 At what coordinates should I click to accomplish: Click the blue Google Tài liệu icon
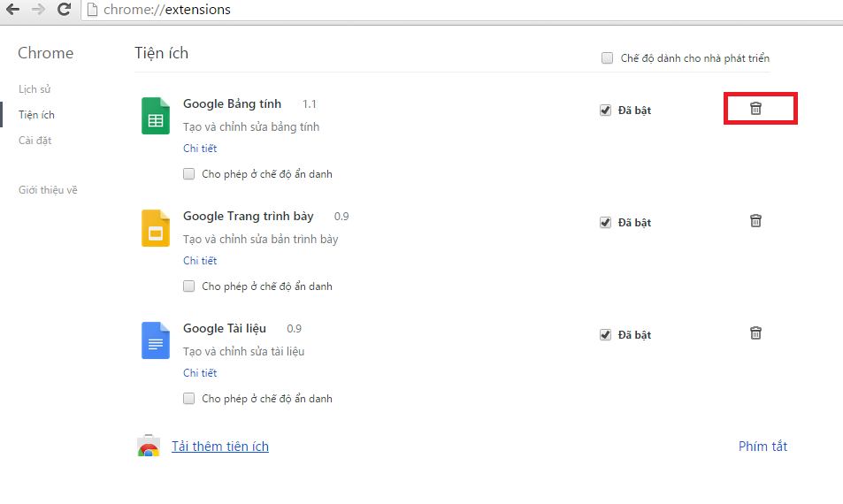[x=156, y=340]
